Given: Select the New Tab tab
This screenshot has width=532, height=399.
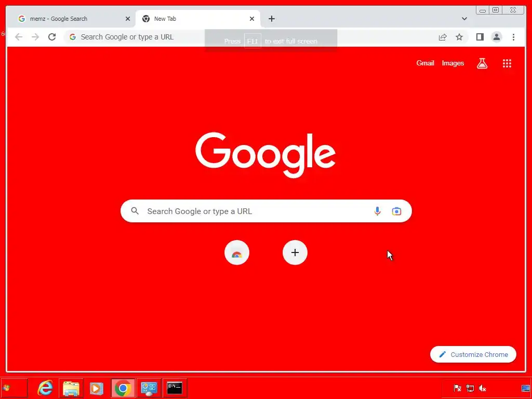Looking at the screenshot, I should pos(198,19).
